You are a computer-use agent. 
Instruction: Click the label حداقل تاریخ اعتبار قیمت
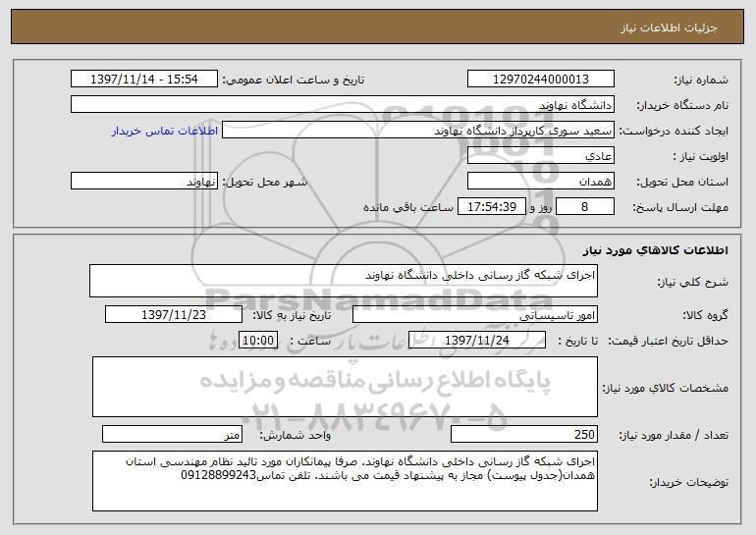669,342
